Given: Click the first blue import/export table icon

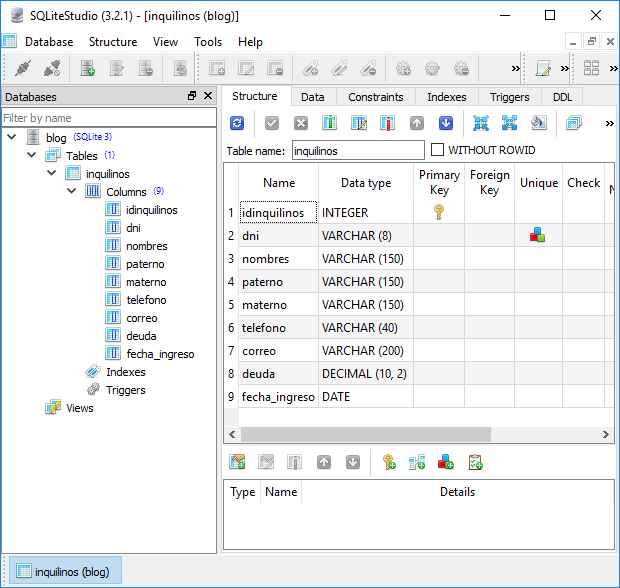Looking at the screenshot, I should click(481, 123).
